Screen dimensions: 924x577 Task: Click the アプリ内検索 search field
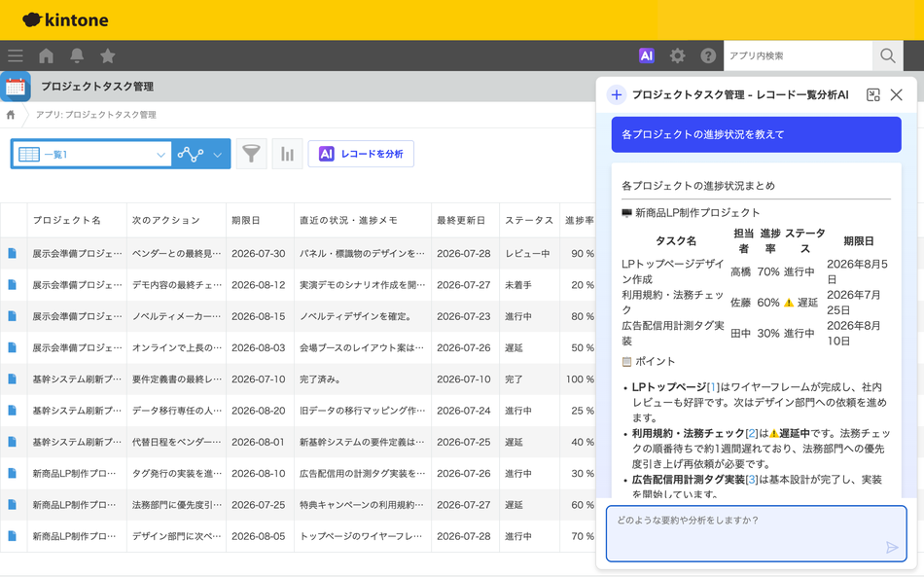click(x=798, y=56)
